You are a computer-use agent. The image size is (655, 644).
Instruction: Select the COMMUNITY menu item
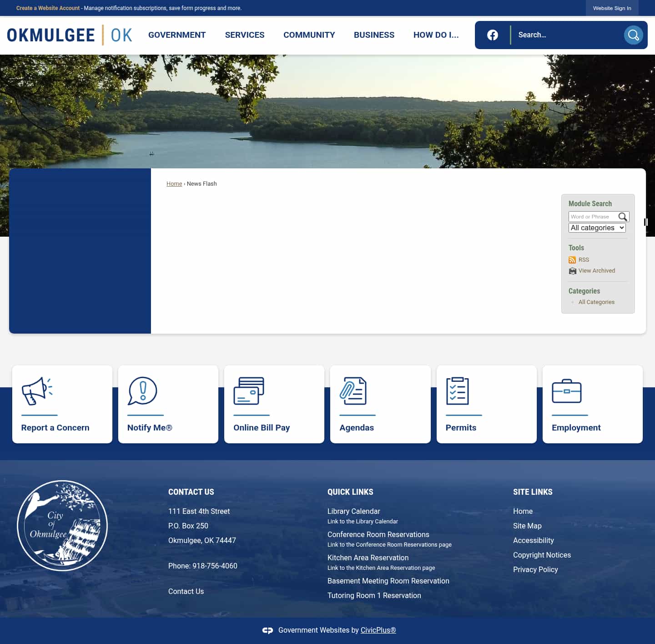click(x=309, y=35)
